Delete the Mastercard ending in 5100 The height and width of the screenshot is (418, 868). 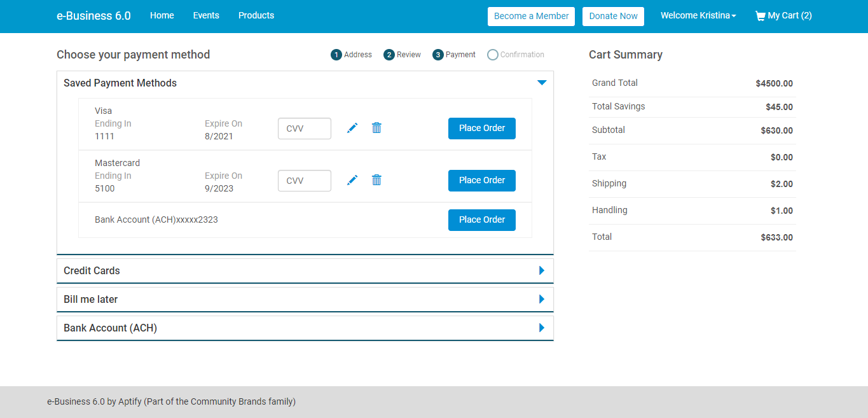[x=376, y=180]
